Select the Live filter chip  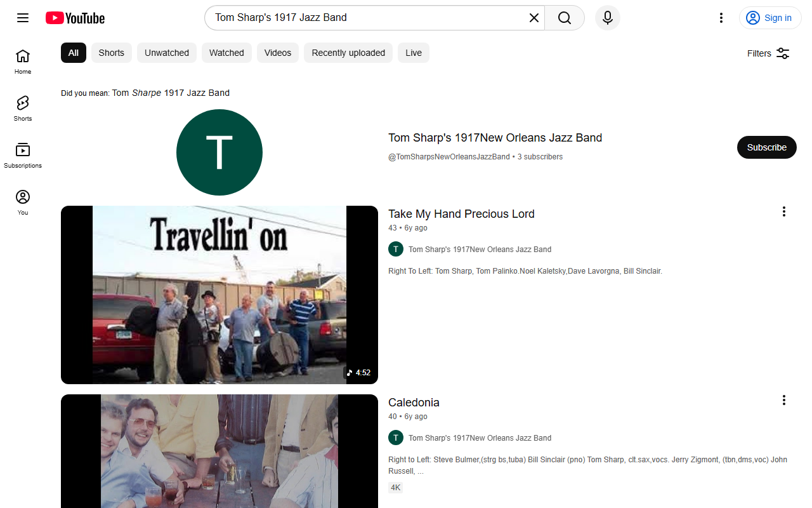pyautogui.click(x=414, y=53)
